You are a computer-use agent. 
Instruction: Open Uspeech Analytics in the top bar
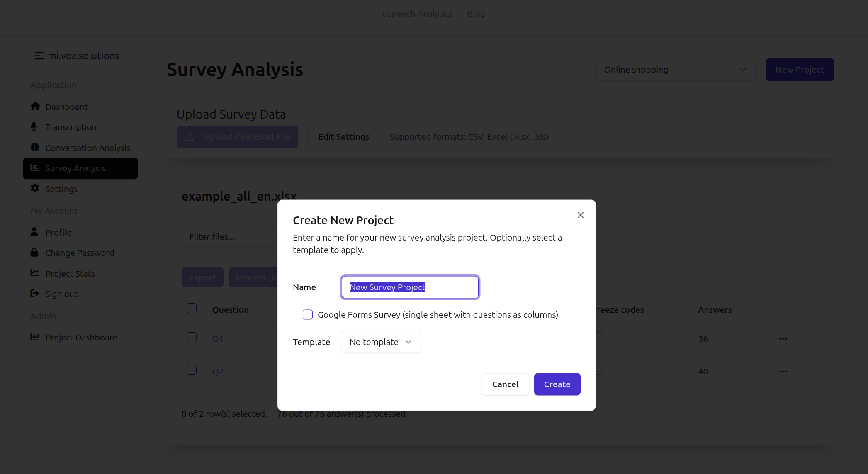[x=417, y=13]
